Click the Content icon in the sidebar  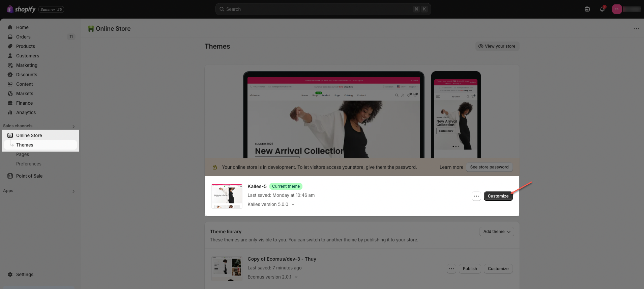point(10,84)
